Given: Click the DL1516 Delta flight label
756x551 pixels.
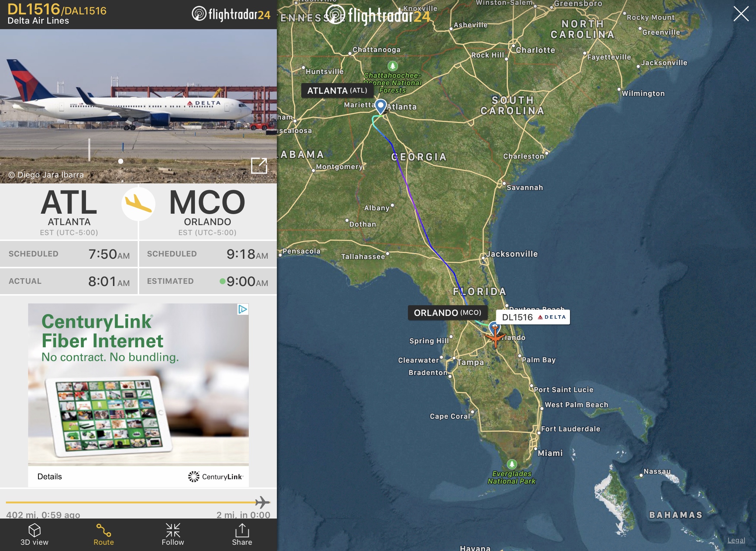Looking at the screenshot, I should (533, 317).
